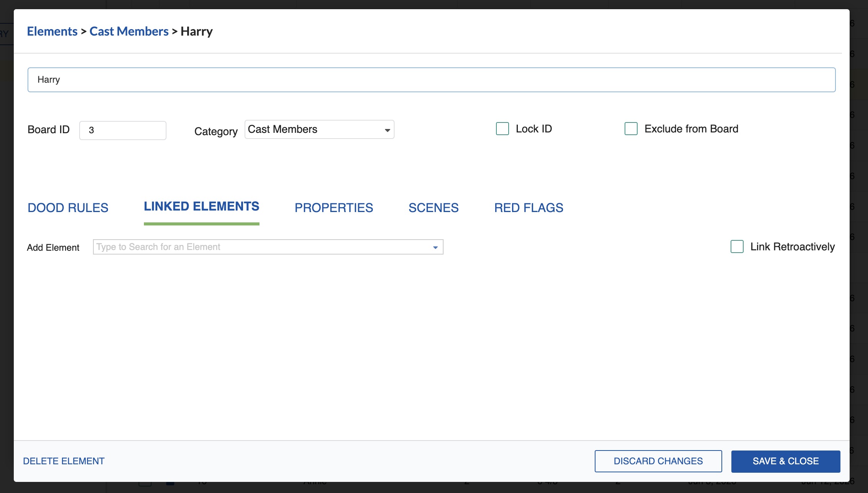
Task: Go to the SCENES tab
Action: (433, 208)
